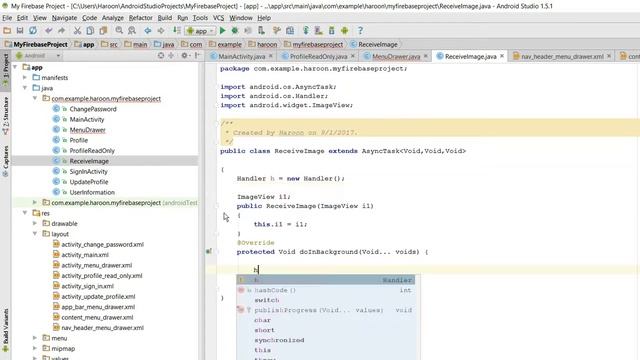Image resolution: width=640 pixels, height=360 pixels.
Task: Collapse the res folder
Action: click(25, 213)
